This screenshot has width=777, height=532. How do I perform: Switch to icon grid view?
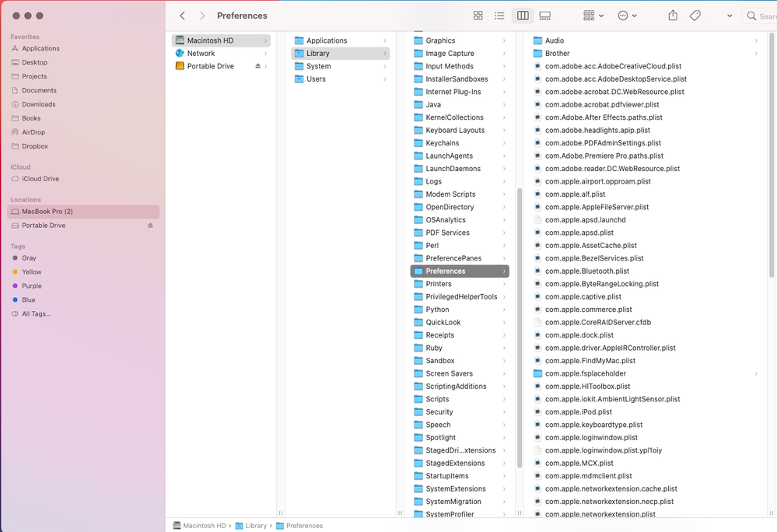coord(478,16)
